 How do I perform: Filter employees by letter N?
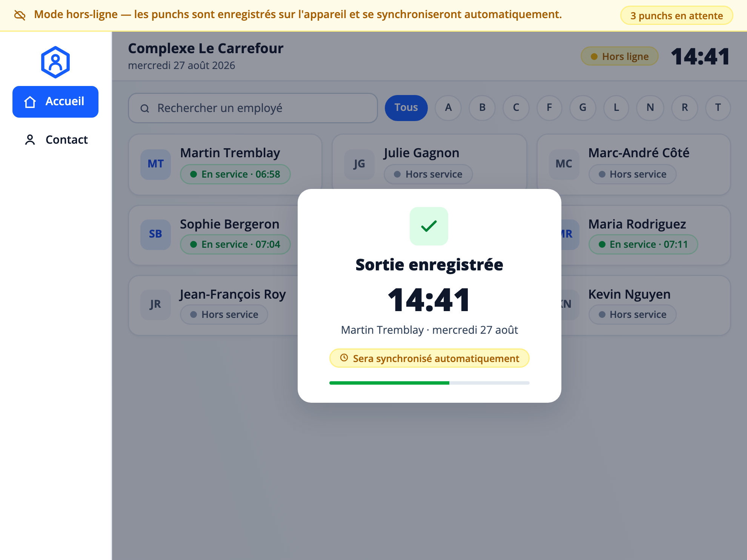pos(650,108)
